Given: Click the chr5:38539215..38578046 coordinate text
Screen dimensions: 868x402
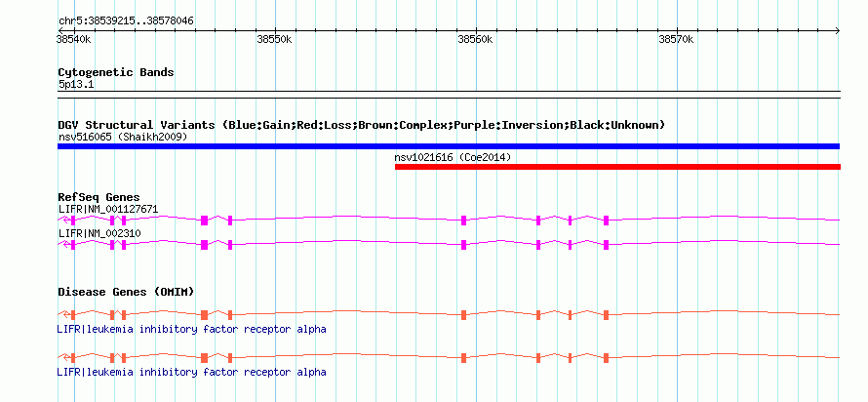Looking at the screenshot, I should pyautogui.click(x=126, y=21).
